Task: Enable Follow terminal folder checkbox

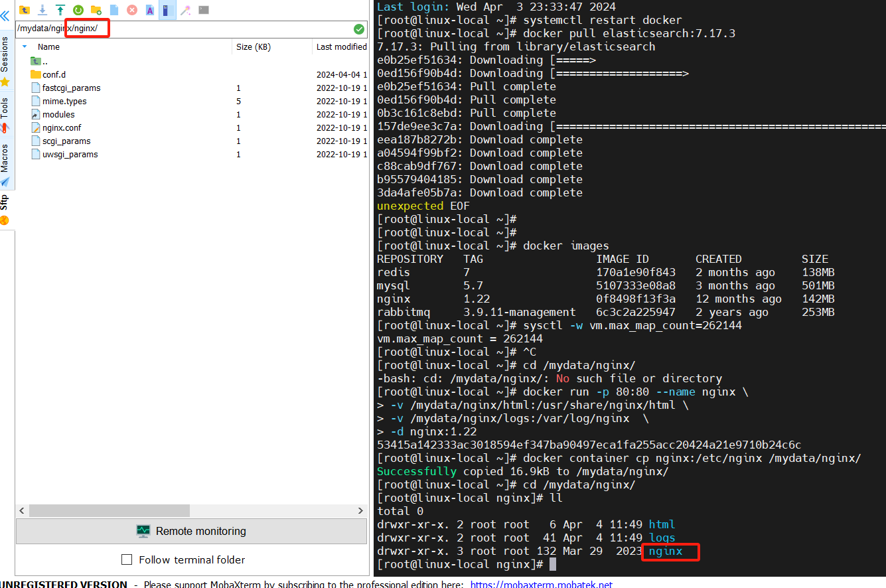Action: [127, 559]
